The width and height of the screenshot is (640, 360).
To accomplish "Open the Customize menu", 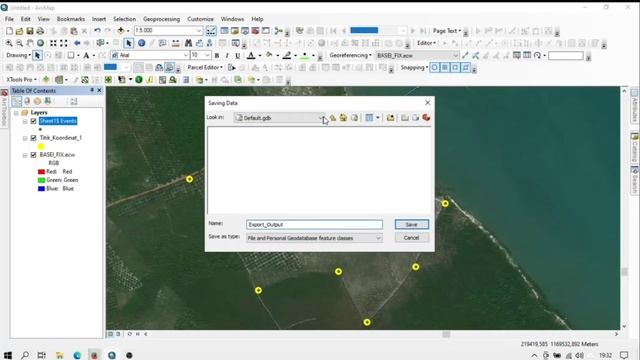I will 200,19.
